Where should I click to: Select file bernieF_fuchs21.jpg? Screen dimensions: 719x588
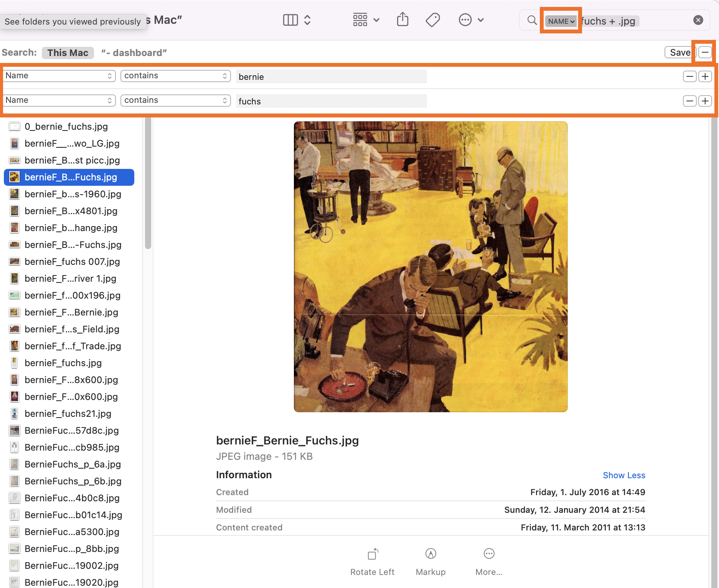tap(69, 414)
